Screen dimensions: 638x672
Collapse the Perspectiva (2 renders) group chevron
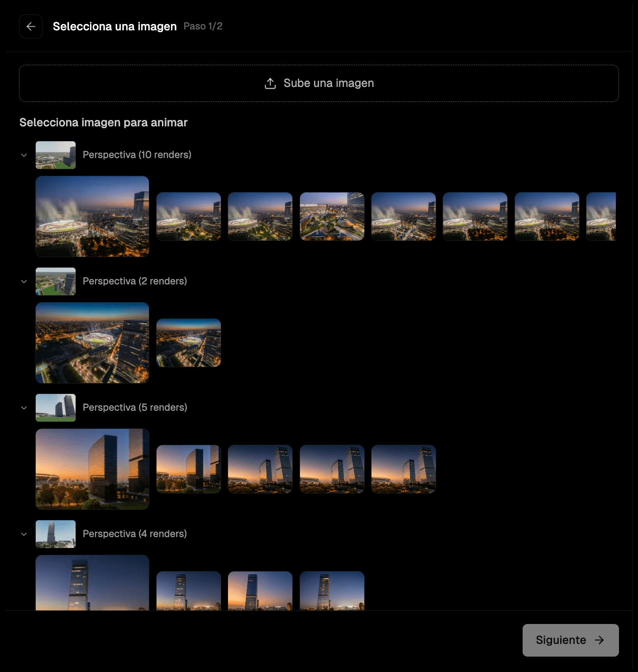(24, 281)
